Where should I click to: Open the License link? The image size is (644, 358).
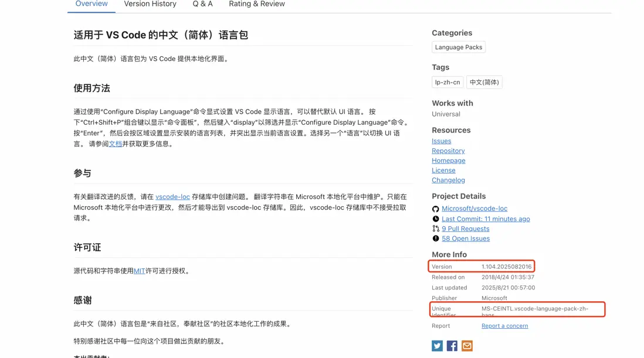pos(443,170)
